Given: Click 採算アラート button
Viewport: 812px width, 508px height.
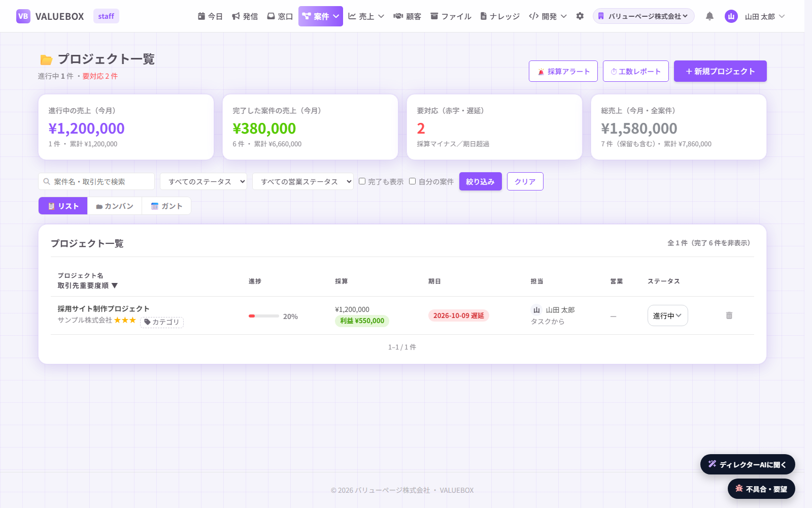Looking at the screenshot, I should coord(563,71).
